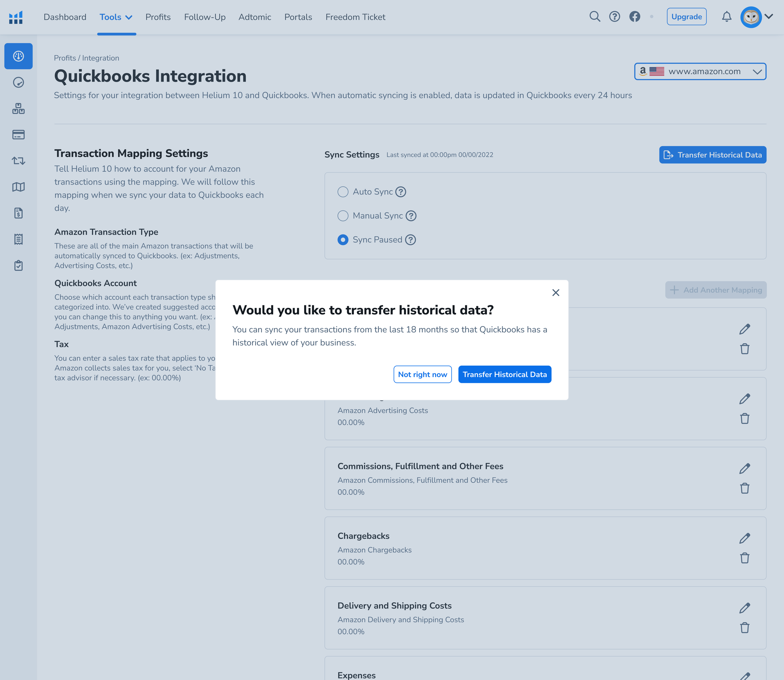Click the search magnifier icon
This screenshot has height=680, width=784.
[594, 17]
